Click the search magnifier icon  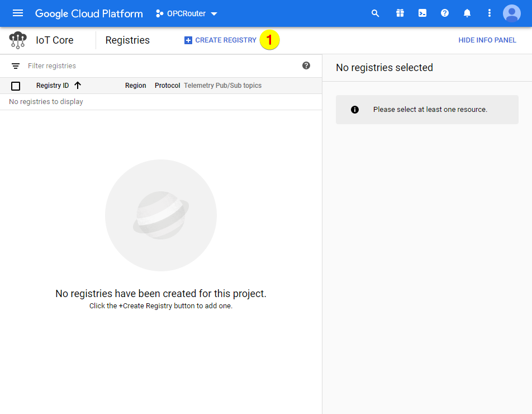coord(376,13)
